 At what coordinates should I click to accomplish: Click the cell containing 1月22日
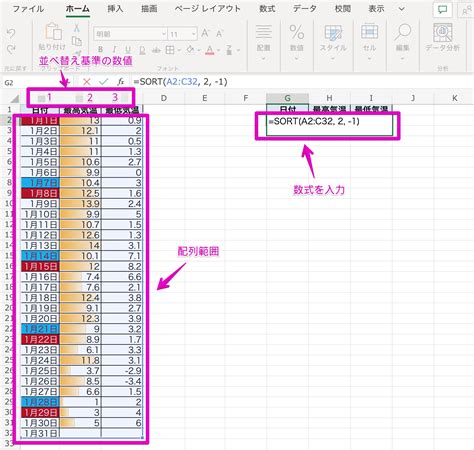coord(40,339)
